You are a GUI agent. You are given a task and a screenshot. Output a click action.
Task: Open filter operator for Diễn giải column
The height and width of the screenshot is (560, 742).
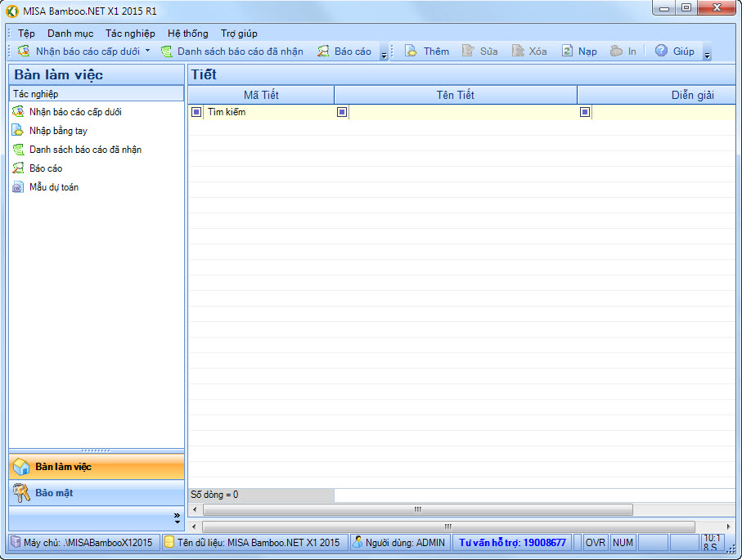point(585,112)
